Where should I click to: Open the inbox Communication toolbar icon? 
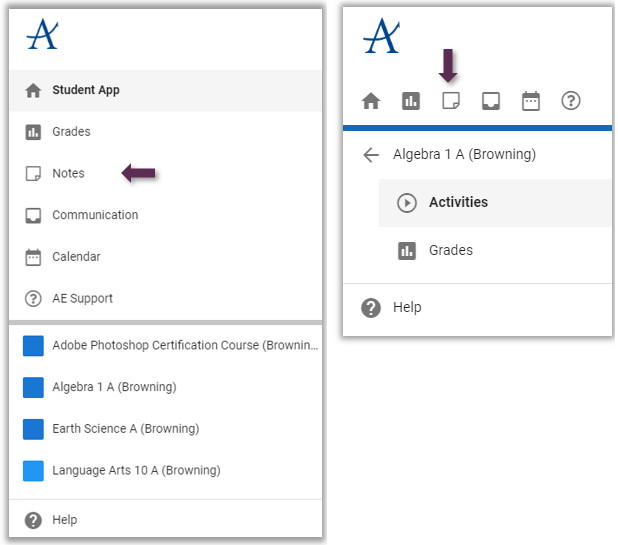(x=491, y=101)
